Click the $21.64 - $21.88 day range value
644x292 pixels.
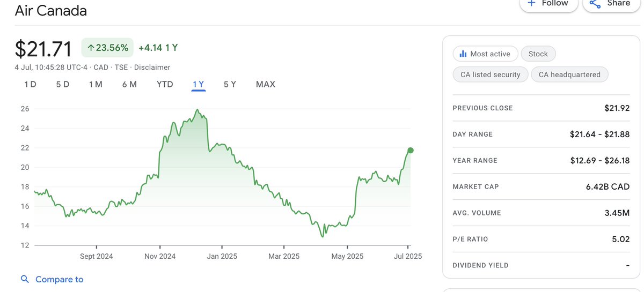point(599,134)
